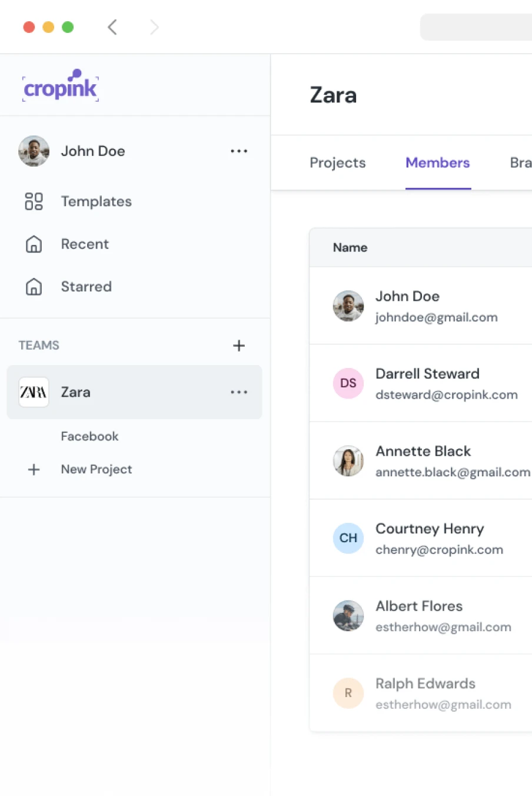The height and width of the screenshot is (796, 532).
Task: Click the Recent home icon
Action: pos(34,244)
